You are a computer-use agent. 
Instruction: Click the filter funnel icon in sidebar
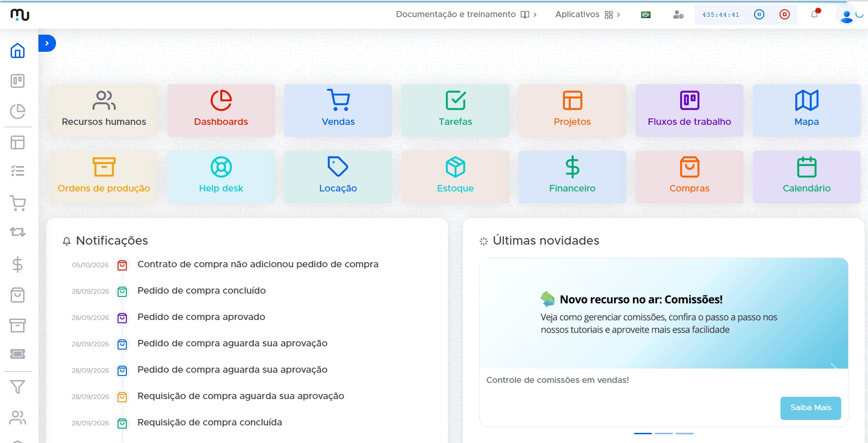[x=18, y=387]
